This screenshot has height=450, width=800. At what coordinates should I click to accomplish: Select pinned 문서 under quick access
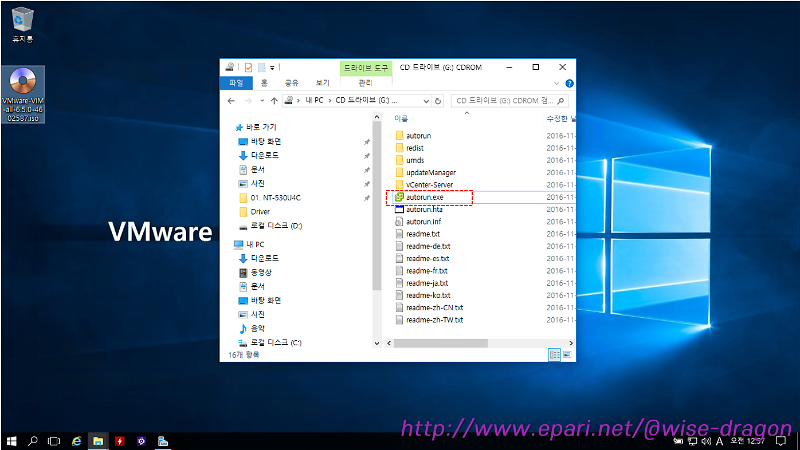tap(257, 169)
